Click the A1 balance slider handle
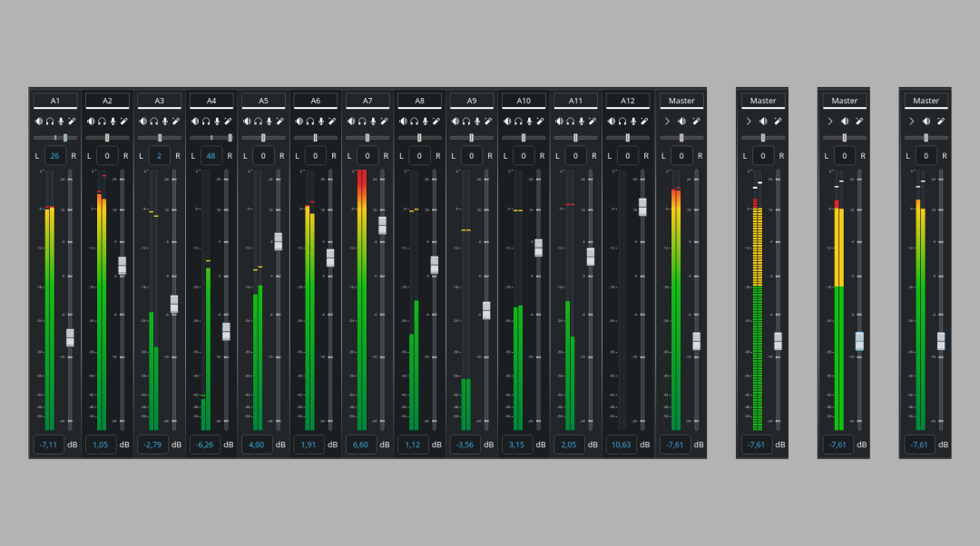Viewport: 980px width, 546px height. pos(65,138)
